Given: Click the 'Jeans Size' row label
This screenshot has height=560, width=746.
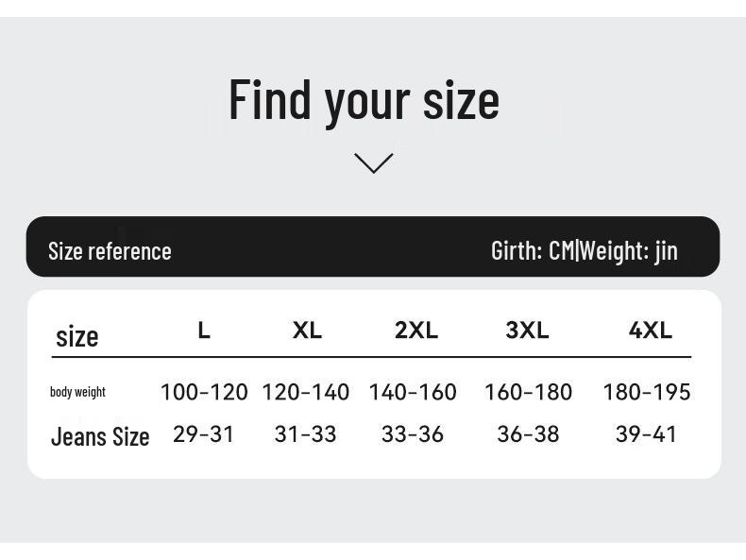Looking at the screenshot, I should point(100,436).
